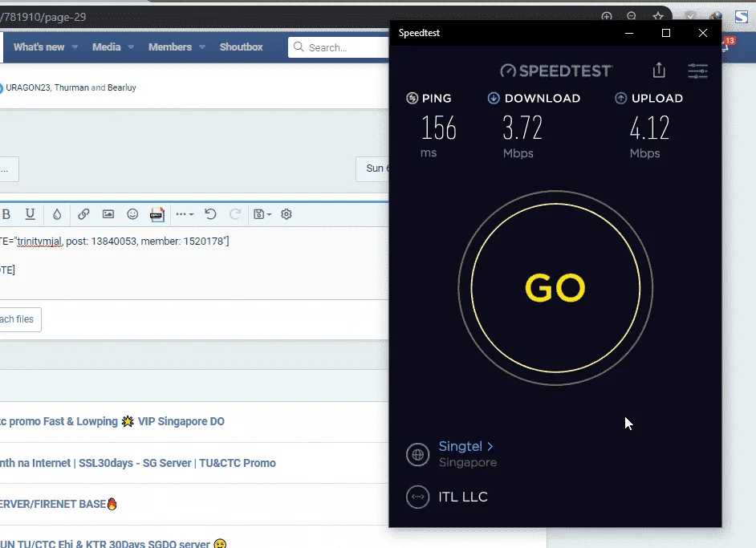Open 'SSL30days - SG Server' thread
Viewport: 756px width, 548px height.
tap(138, 463)
